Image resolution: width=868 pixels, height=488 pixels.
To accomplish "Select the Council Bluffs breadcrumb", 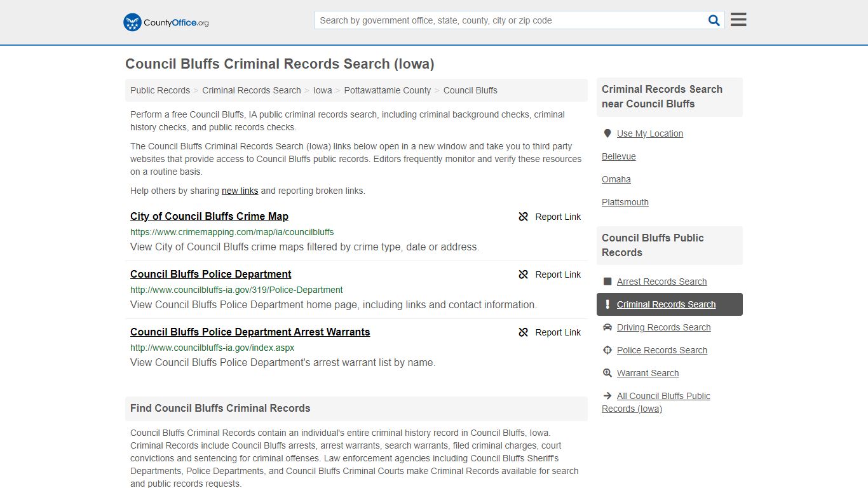I will coord(470,90).
